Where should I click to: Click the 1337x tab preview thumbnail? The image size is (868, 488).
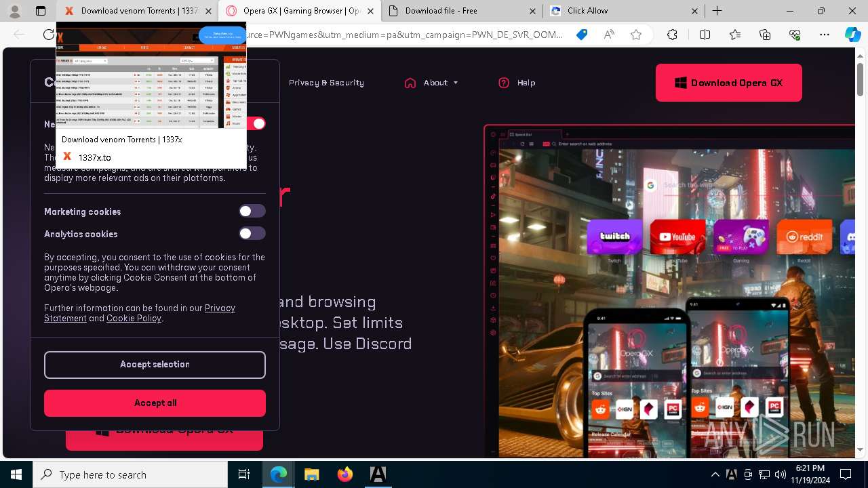coord(151,75)
